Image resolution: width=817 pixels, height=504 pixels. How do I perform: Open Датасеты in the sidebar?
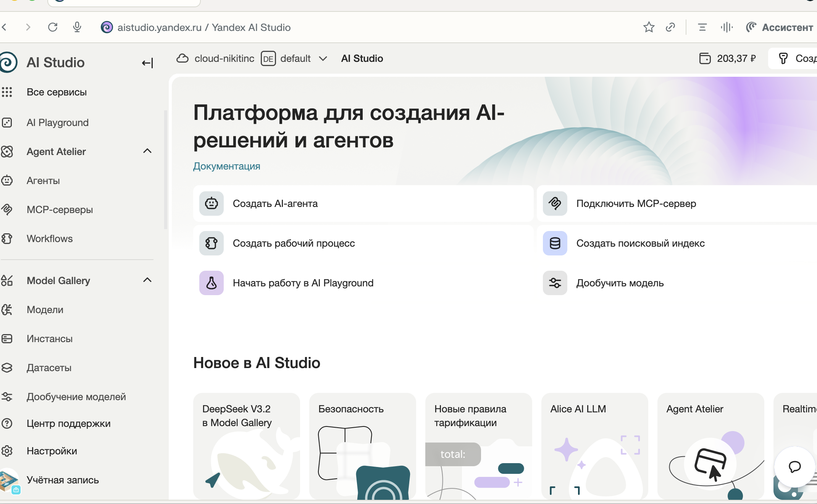49,368
